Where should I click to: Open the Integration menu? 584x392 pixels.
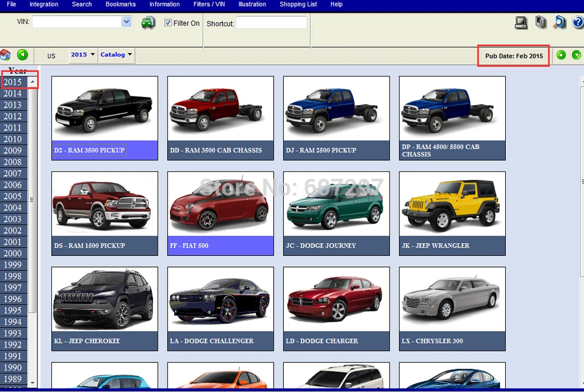(44, 4)
